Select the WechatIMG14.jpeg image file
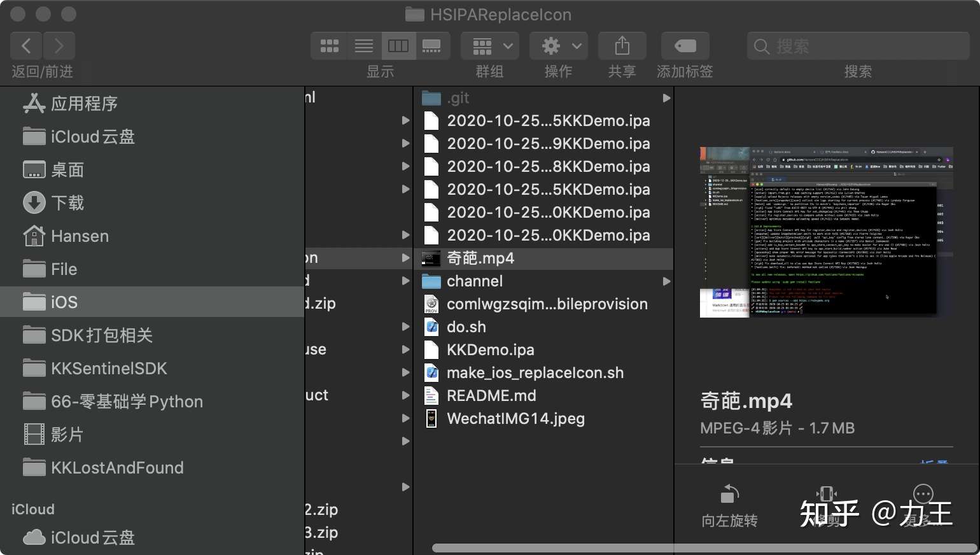Viewport: 980px width, 555px height. (x=543, y=419)
